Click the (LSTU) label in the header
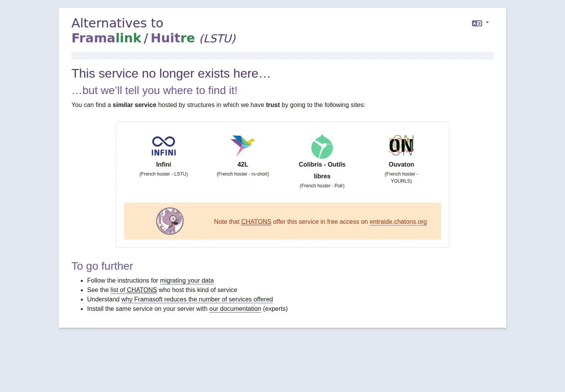565x392 pixels. (218, 38)
